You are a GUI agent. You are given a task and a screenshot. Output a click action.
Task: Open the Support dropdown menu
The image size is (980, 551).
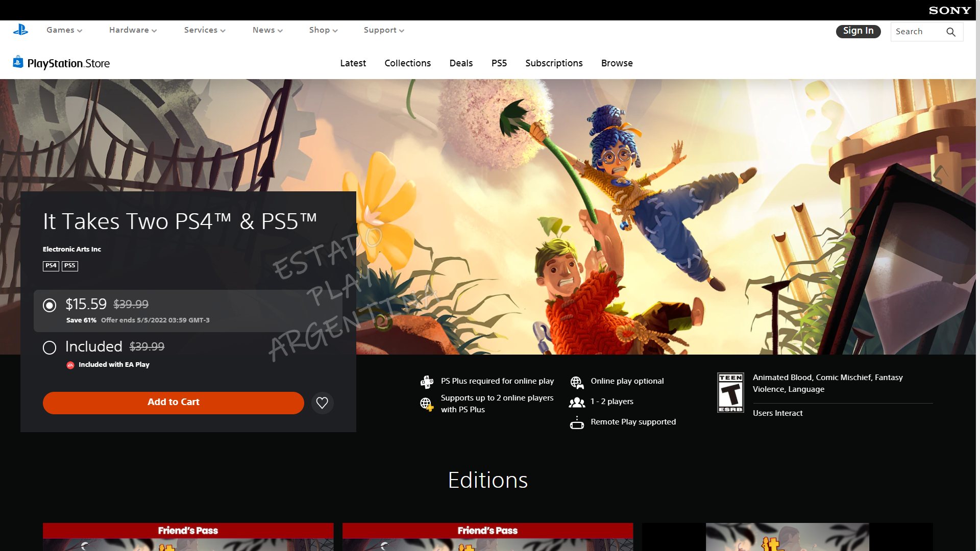tap(384, 30)
